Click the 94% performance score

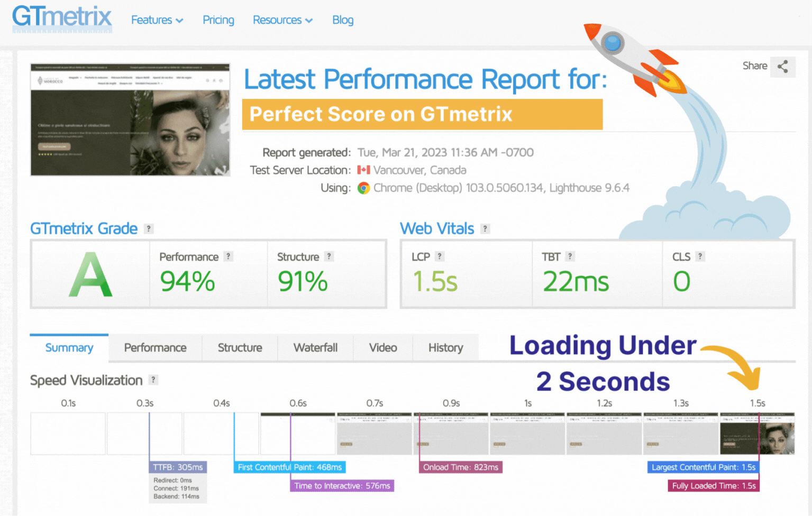[187, 281]
